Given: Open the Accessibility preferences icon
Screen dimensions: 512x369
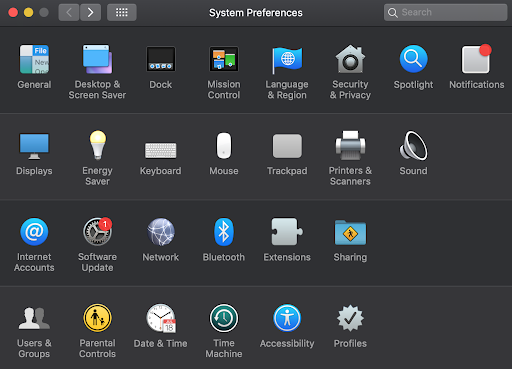Looking at the screenshot, I should coord(287,318).
